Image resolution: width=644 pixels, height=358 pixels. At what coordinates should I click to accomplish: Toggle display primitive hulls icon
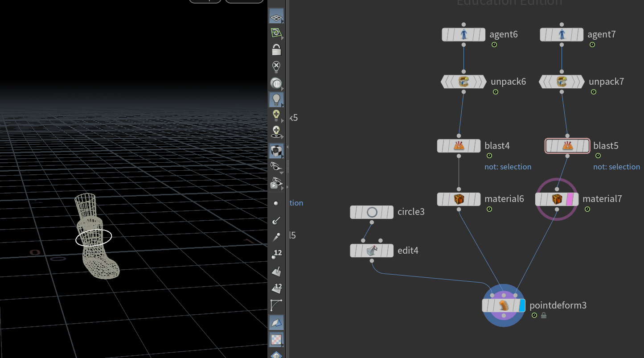pyautogui.click(x=276, y=305)
